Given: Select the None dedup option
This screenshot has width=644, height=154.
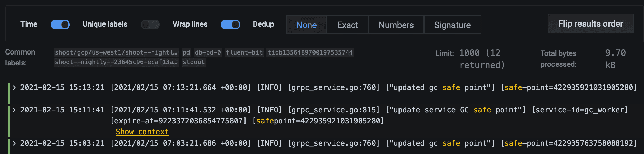Looking at the screenshot, I should pyautogui.click(x=306, y=25).
